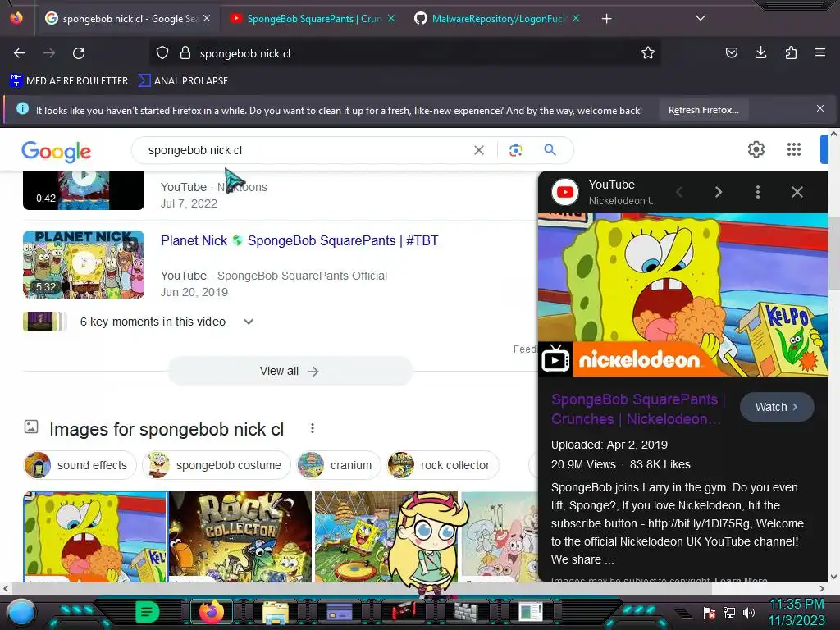Screen dimensions: 840x630
Task: Open the list all tabs chevron
Action: (701, 18)
